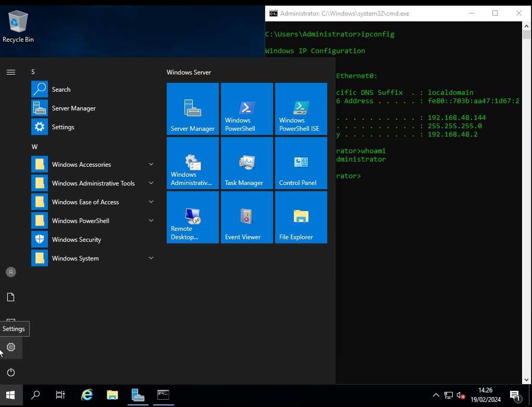This screenshot has width=532, height=407.
Task: Click the Windows Start button
Action: [x=11, y=395]
